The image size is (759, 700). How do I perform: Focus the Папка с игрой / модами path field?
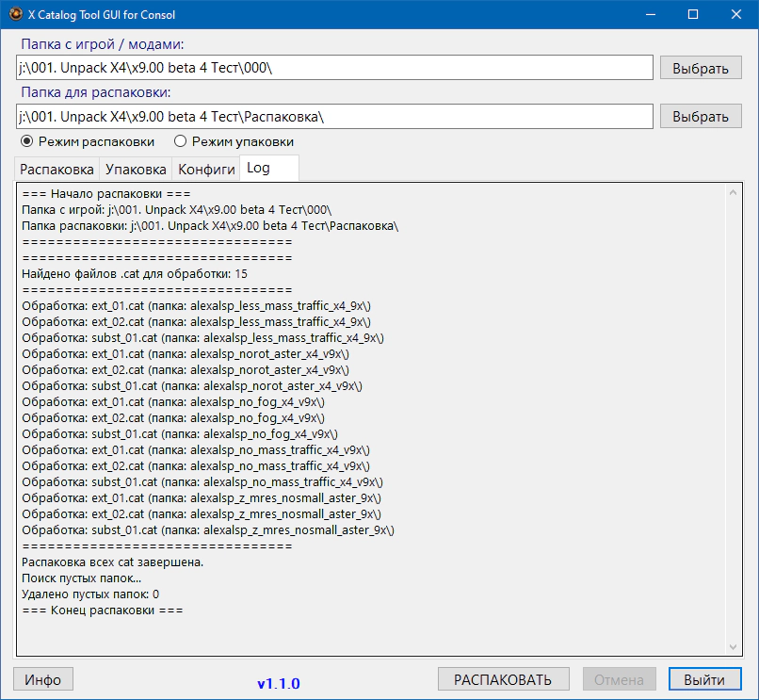(x=334, y=68)
